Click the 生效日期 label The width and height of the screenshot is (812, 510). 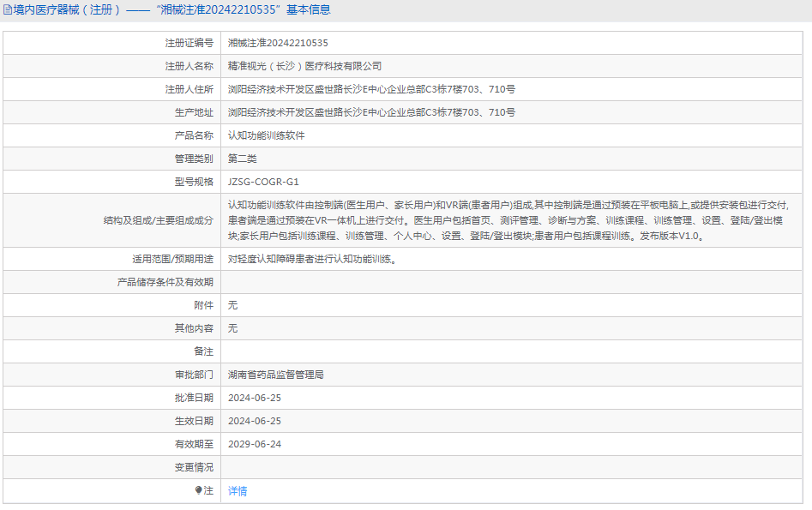point(194,421)
